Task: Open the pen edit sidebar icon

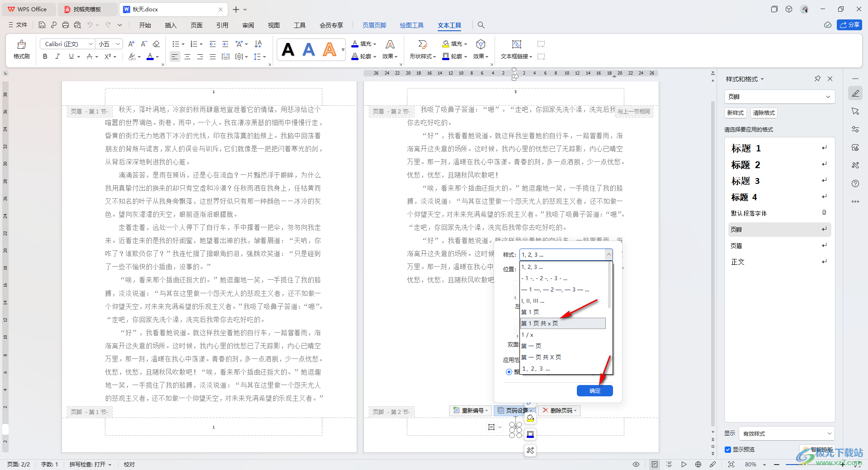Action: coord(855,94)
